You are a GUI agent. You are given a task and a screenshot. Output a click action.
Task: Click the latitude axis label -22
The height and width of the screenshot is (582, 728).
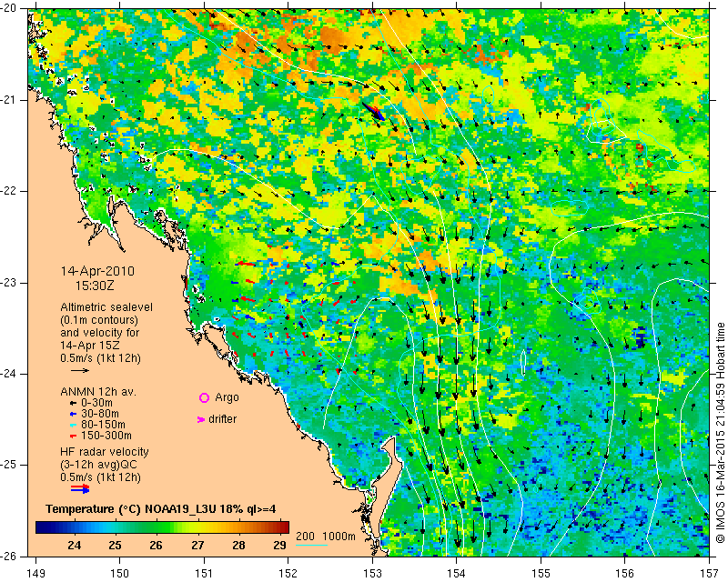(x=9, y=191)
